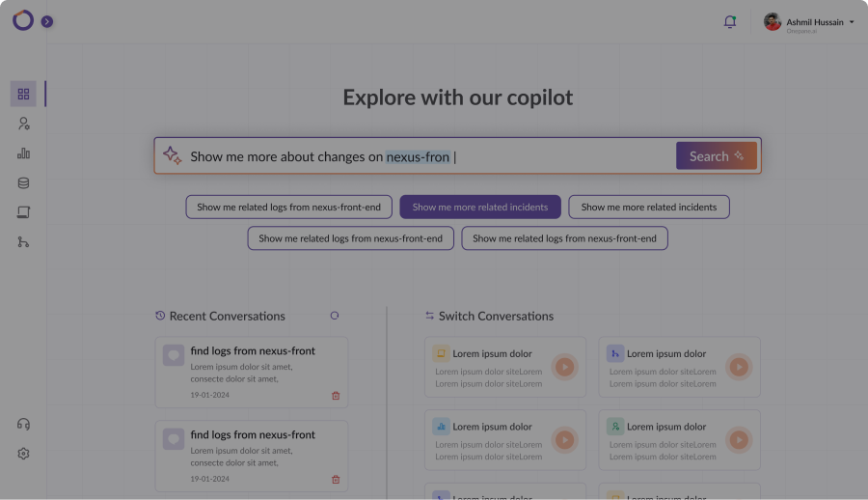The image size is (868, 500).
Task: Click the notification bell icon
Action: (730, 21)
